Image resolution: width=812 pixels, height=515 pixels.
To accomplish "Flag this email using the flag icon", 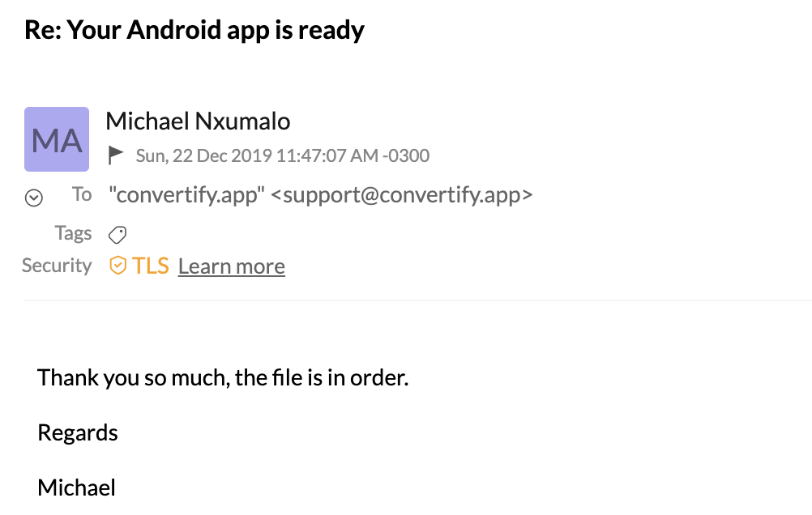I will [x=116, y=155].
